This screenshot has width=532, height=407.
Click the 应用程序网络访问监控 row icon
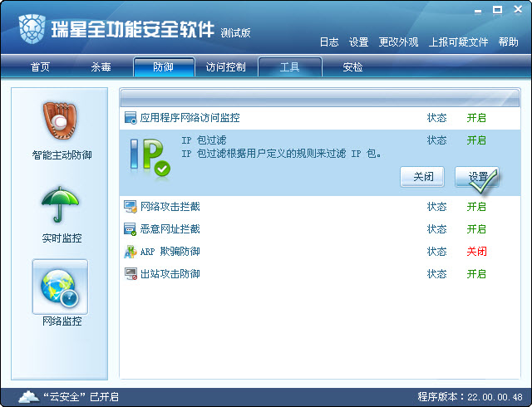tap(131, 118)
